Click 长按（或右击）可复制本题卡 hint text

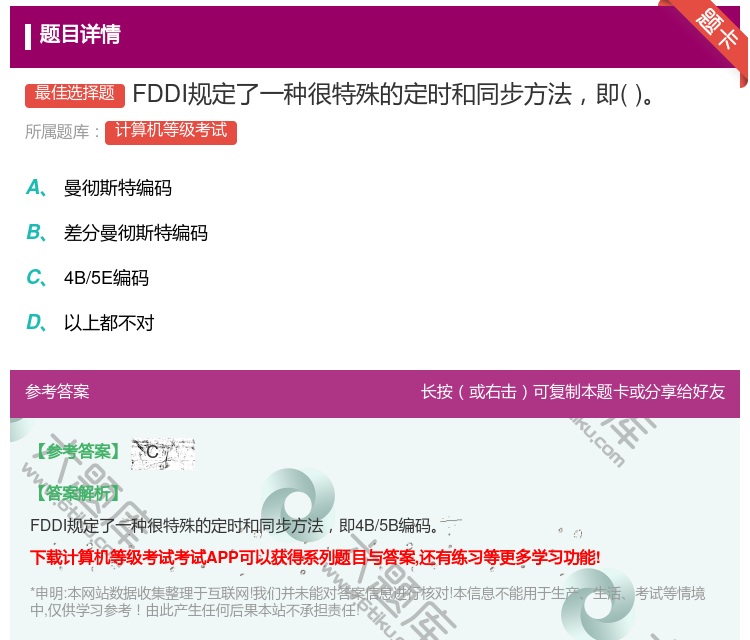[x=573, y=392]
